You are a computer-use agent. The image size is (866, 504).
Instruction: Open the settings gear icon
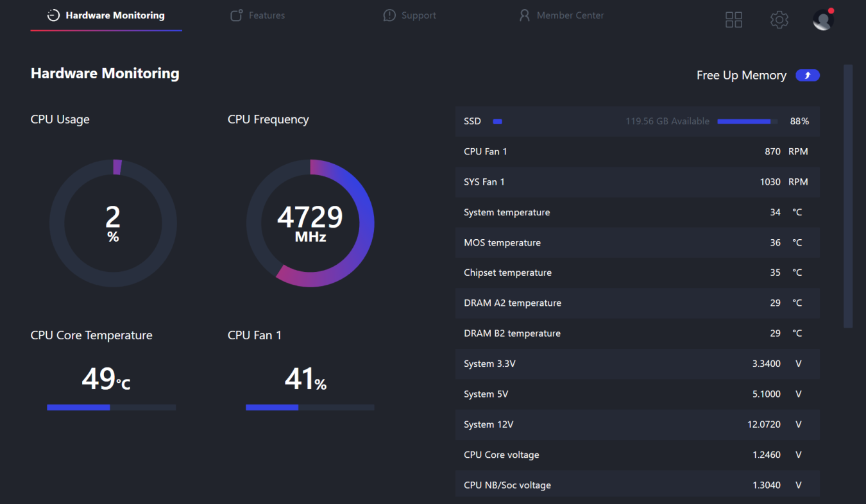click(779, 20)
